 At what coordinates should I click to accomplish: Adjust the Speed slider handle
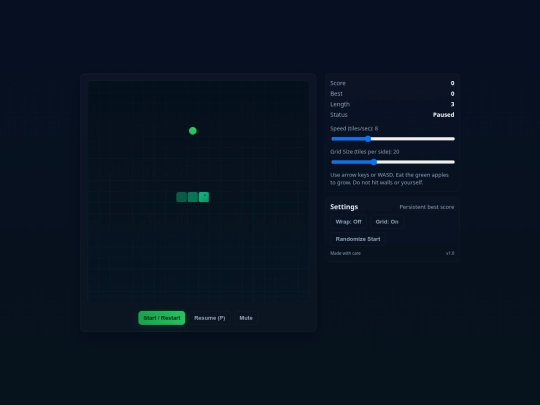click(x=368, y=139)
